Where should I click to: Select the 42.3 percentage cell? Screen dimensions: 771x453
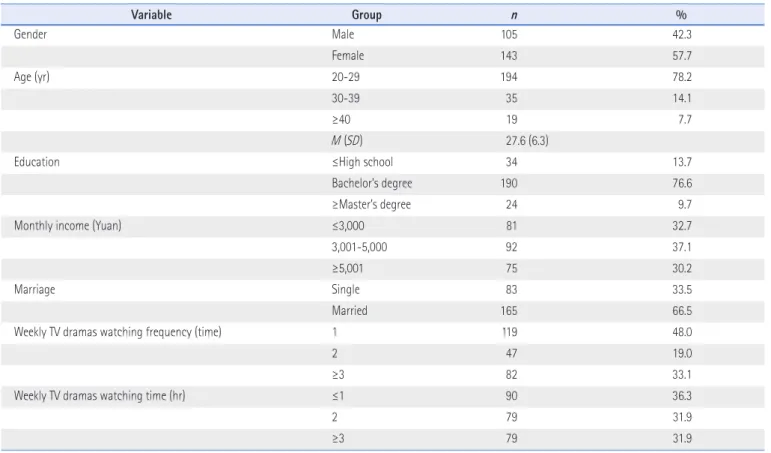point(682,34)
